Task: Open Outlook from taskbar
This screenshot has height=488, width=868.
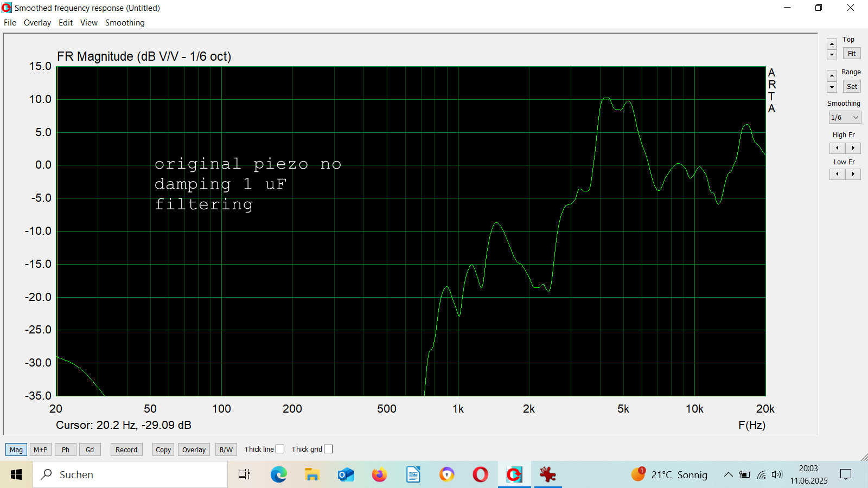Action: pos(346,474)
